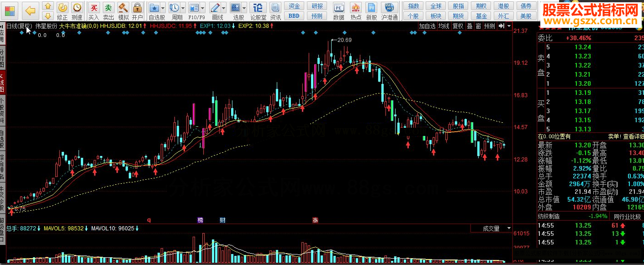
Task: Open the 综合排名 ranking sidebar tab
Action: tap(2, 167)
